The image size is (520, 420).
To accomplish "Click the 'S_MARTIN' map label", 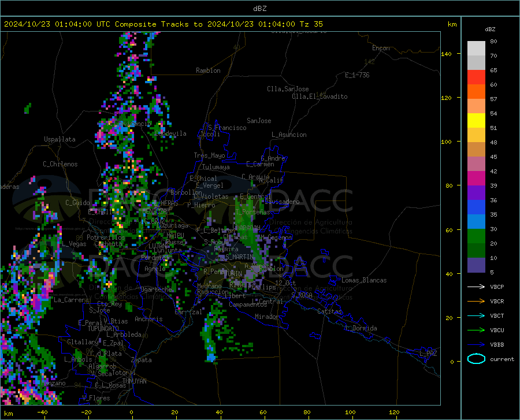I will point(239,257).
